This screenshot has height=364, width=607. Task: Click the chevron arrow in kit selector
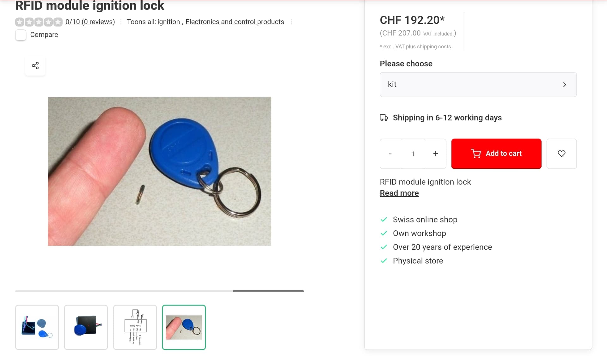pyautogui.click(x=565, y=85)
